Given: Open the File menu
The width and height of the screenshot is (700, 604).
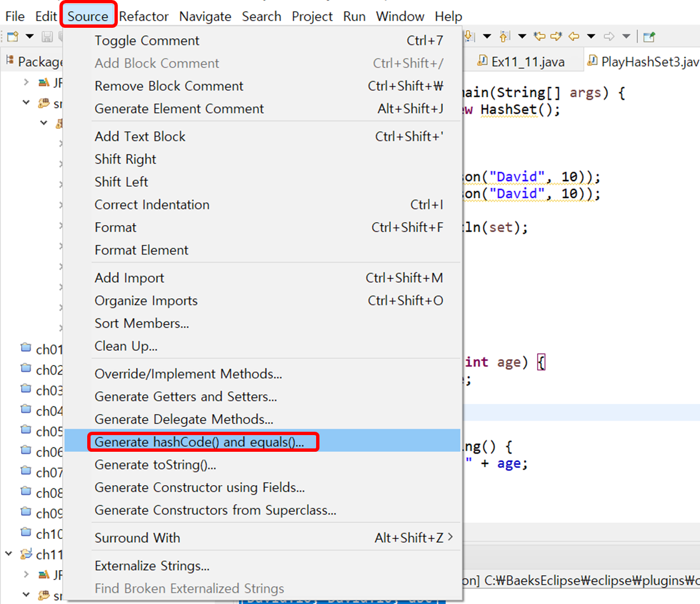Looking at the screenshot, I should [15, 16].
